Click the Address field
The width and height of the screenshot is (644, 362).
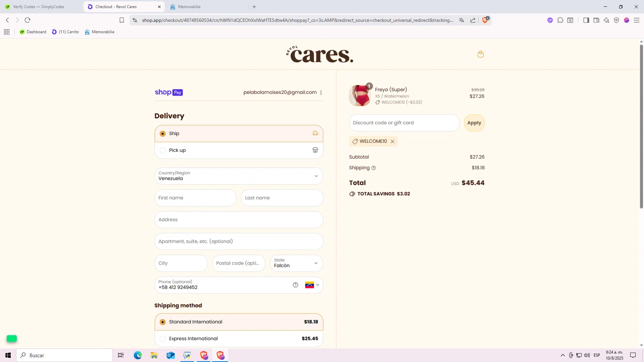coord(239,220)
